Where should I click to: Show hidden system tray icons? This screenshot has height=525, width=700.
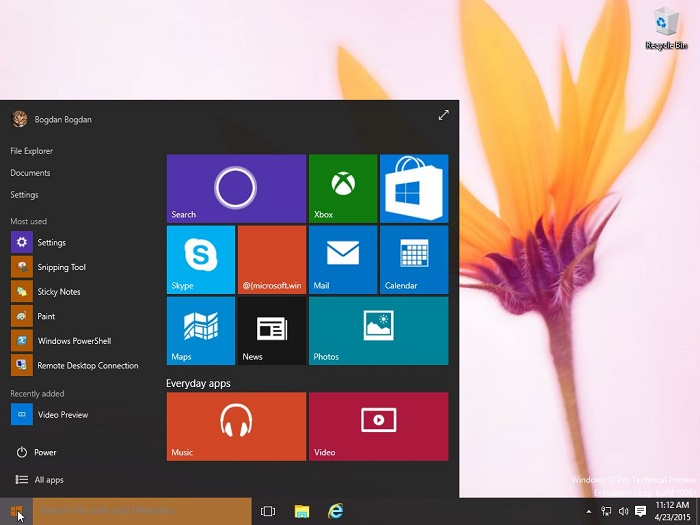tap(588, 512)
